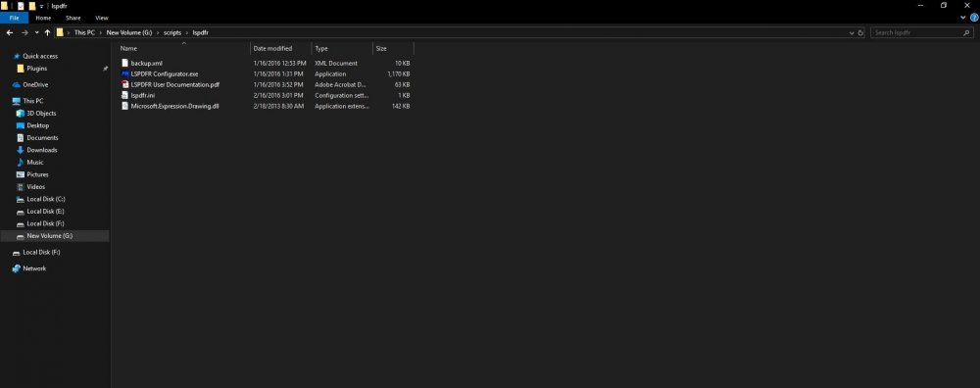Open Downloads in navigation pane
The height and width of the screenshot is (388, 980).
pyautogui.click(x=42, y=150)
